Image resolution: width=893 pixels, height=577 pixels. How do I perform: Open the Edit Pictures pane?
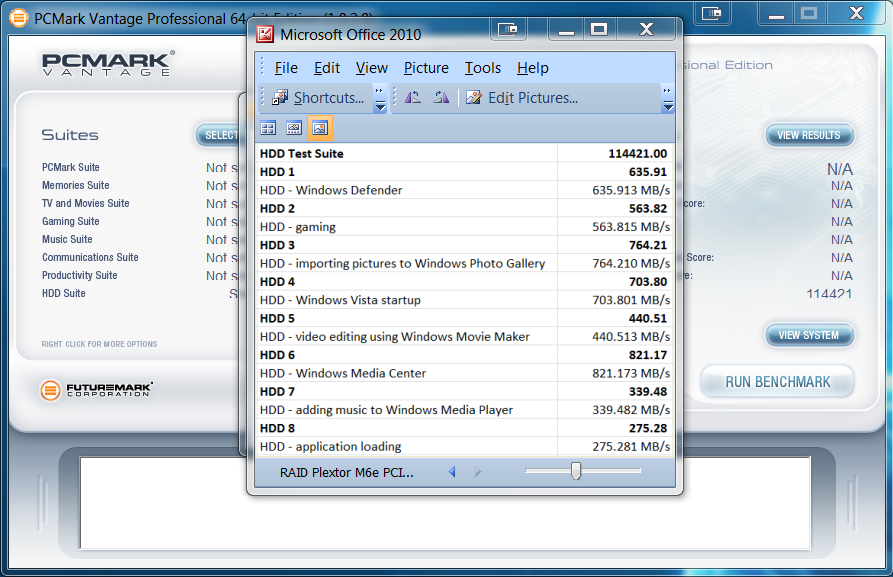point(521,98)
